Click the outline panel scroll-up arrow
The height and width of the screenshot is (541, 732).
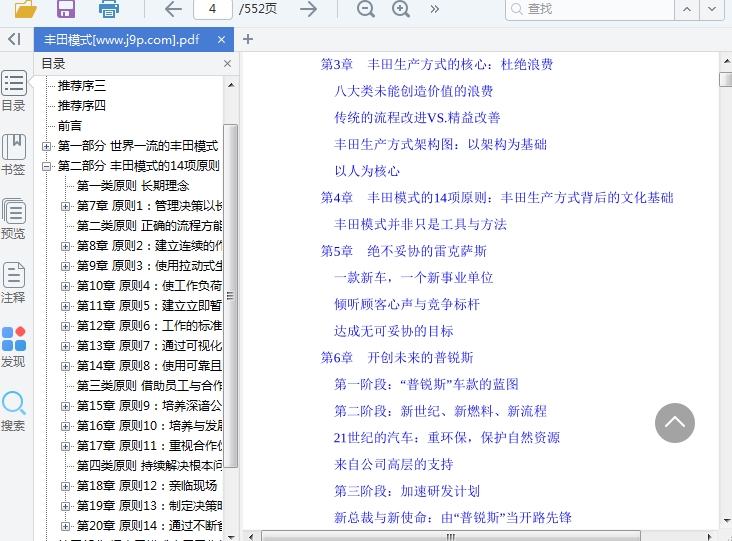click(x=231, y=85)
